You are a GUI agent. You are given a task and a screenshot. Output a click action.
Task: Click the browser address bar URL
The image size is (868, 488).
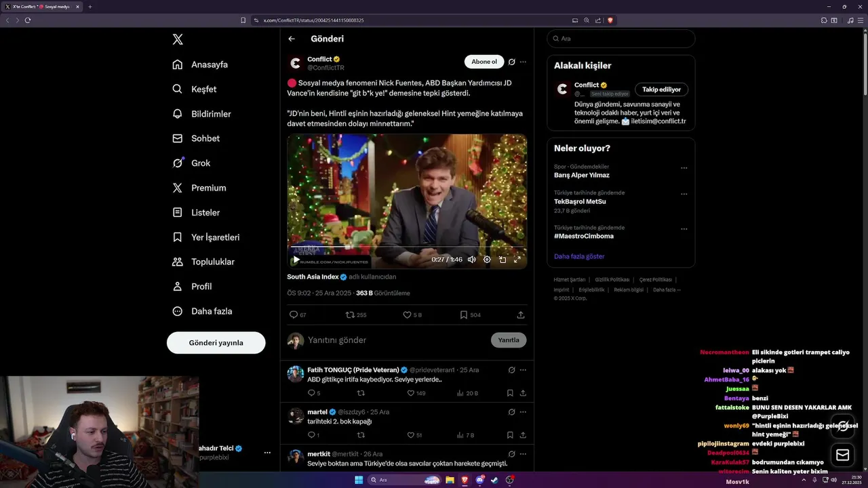[314, 20]
